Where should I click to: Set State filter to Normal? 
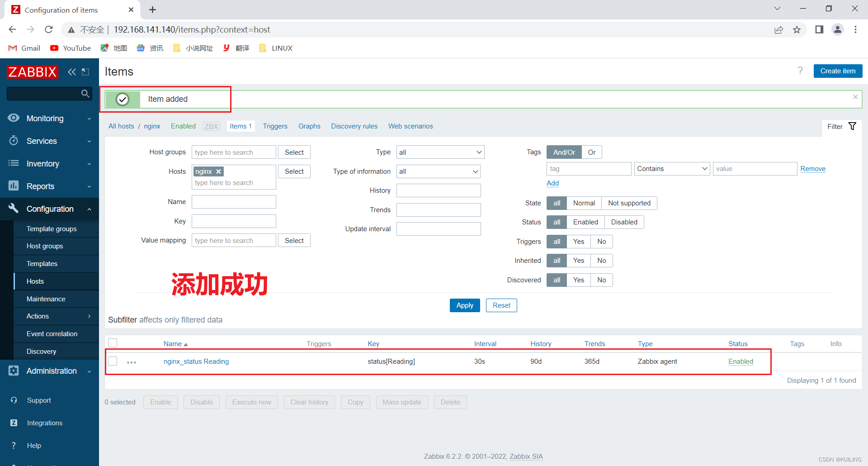pyautogui.click(x=584, y=203)
